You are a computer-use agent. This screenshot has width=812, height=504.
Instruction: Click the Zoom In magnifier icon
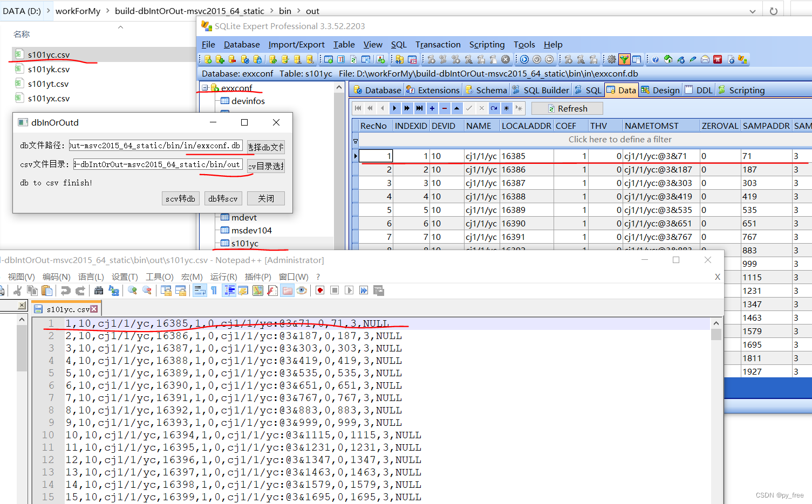tap(132, 291)
